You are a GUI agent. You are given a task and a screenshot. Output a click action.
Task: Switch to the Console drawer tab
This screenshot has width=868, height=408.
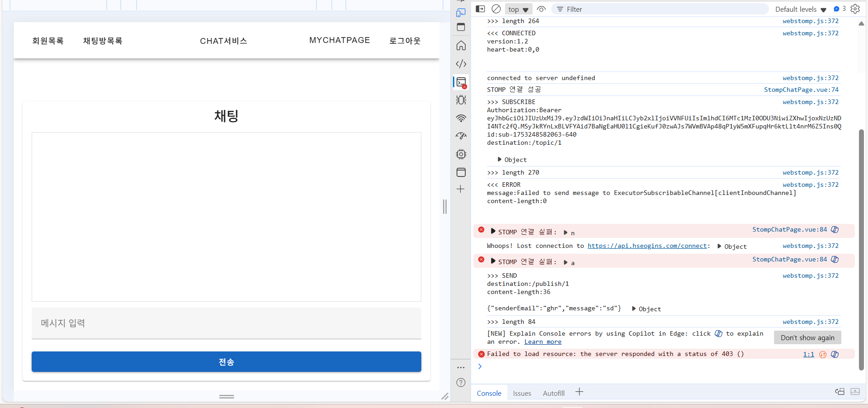pyautogui.click(x=489, y=394)
